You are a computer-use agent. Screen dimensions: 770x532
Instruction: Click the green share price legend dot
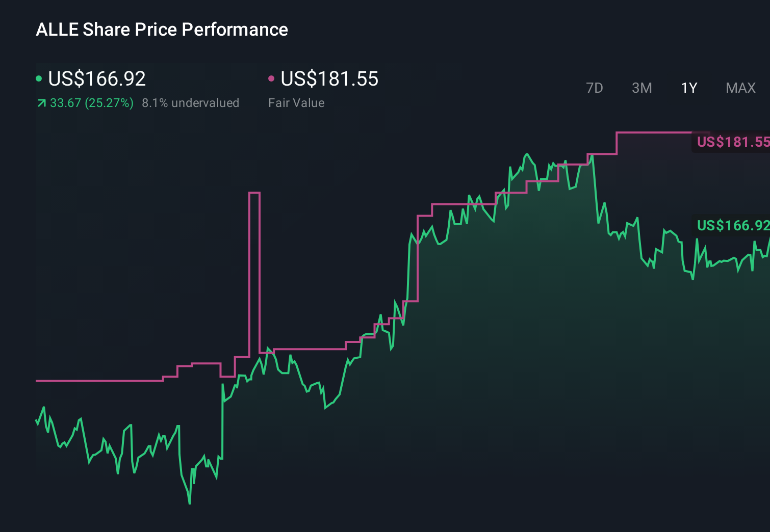click(x=39, y=78)
